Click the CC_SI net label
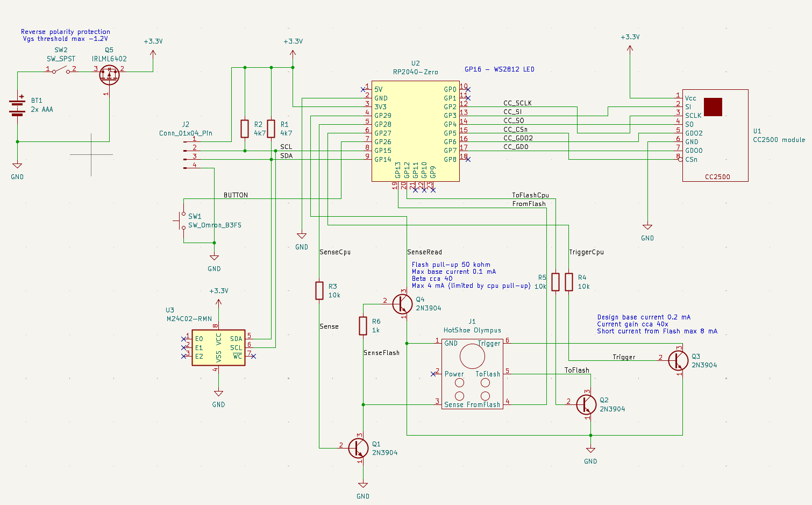Viewport: 812px width, 505px height. [x=512, y=112]
